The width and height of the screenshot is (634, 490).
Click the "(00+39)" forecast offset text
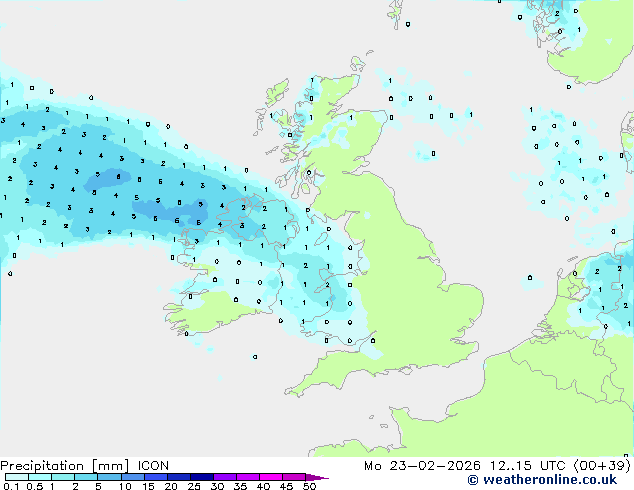(602, 466)
